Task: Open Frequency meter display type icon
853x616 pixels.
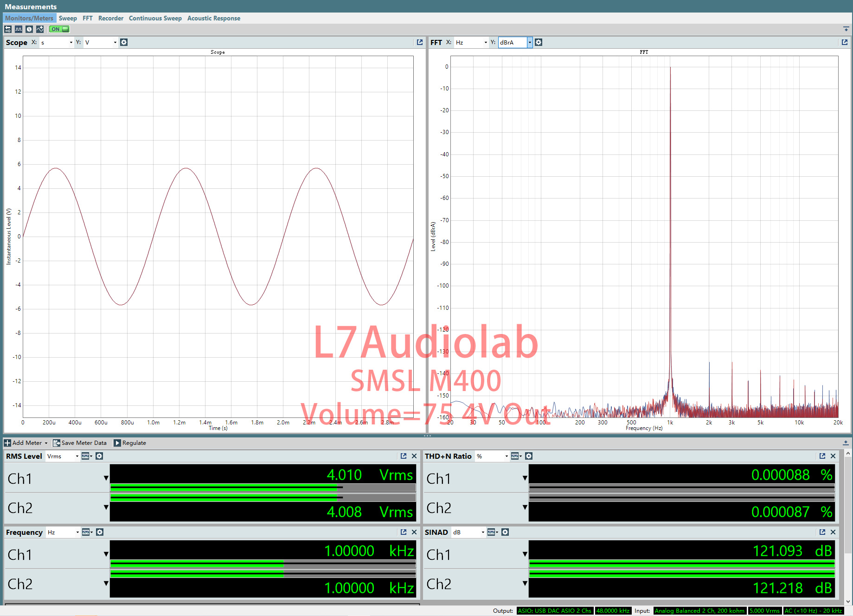Action: point(87,532)
